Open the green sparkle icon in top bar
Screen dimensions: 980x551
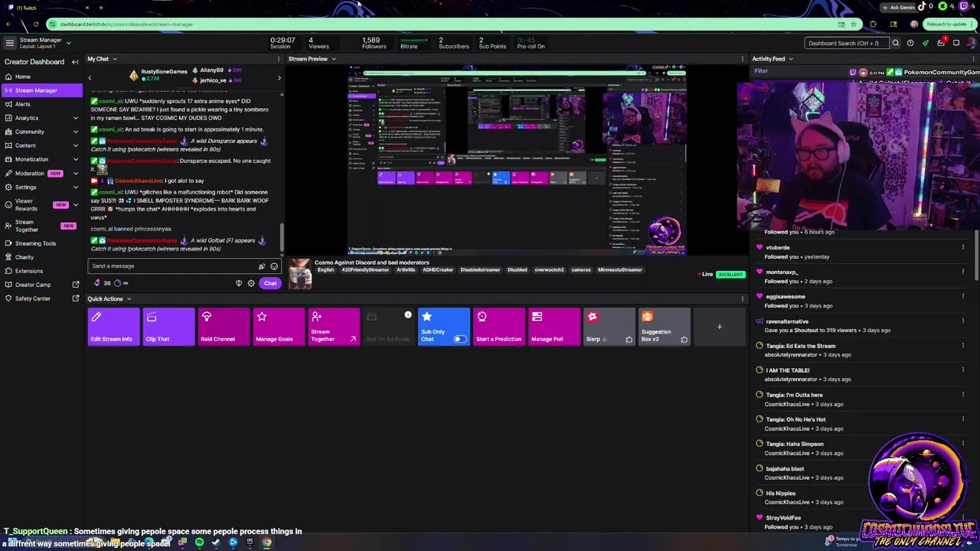click(x=926, y=43)
